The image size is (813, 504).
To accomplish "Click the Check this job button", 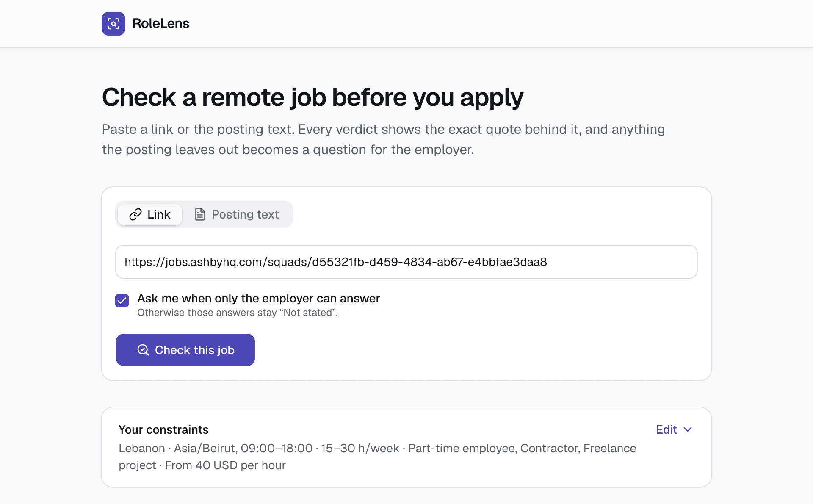I will point(185,350).
